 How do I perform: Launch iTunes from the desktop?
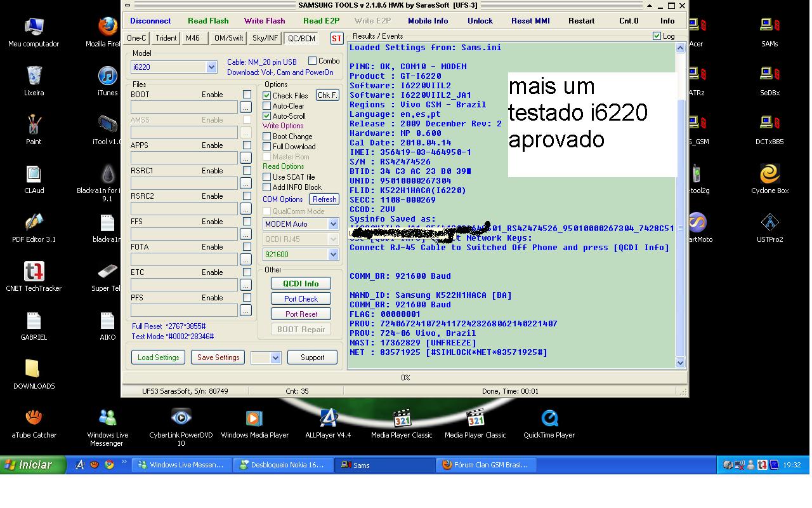(107, 81)
